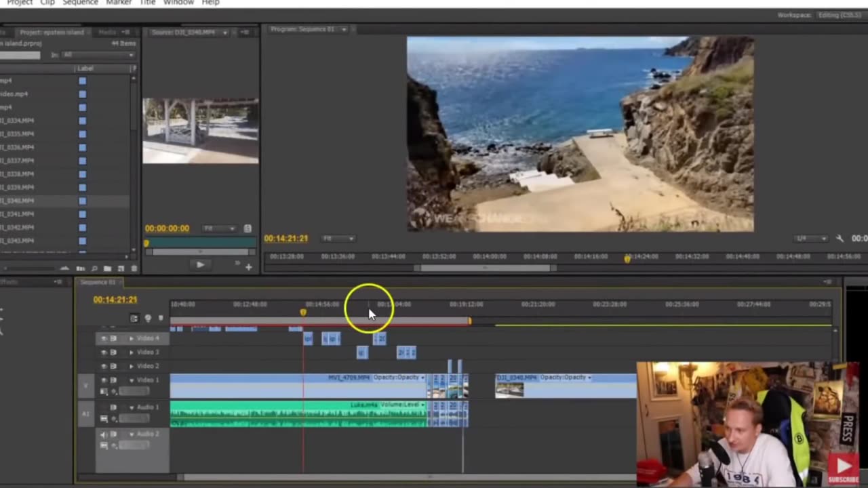Set display style icon under Audio 2
The image size is (868, 488).
tap(104, 445)
